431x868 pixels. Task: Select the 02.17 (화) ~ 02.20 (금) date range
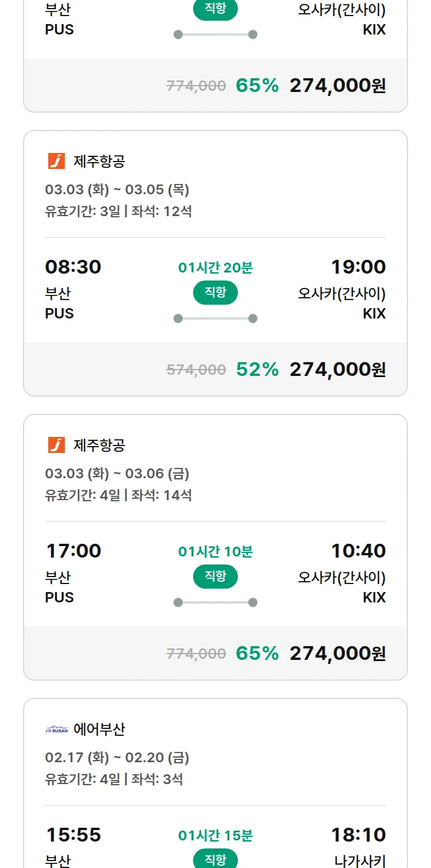click(x=117, y=758)
